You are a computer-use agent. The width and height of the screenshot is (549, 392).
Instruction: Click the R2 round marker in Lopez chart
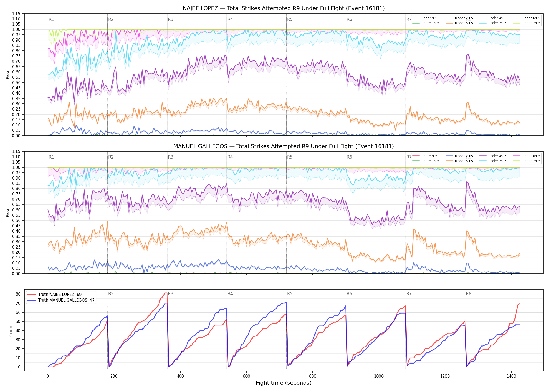click(x=111, y=19)
